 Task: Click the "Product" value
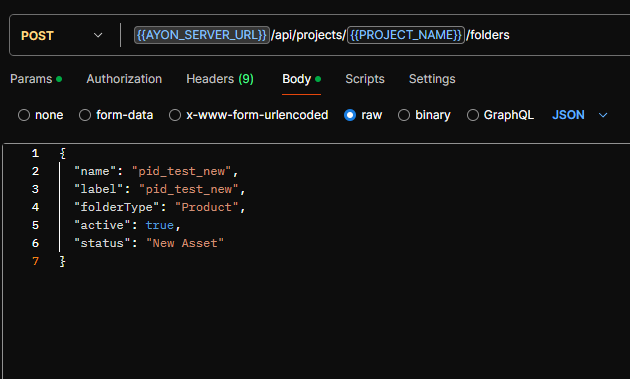207,207
